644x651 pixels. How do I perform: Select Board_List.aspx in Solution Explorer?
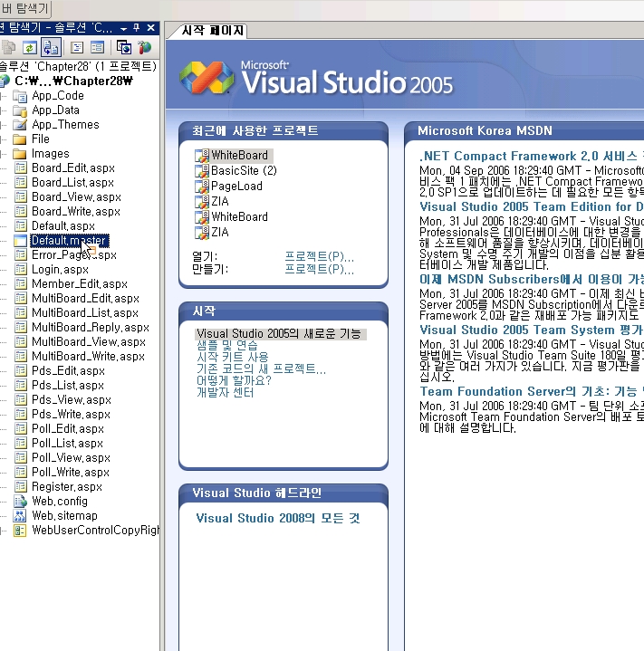coord(72,183)
